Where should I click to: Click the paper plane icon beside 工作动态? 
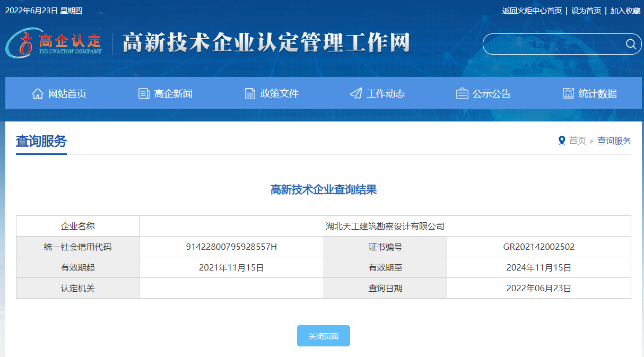[356, 94]
